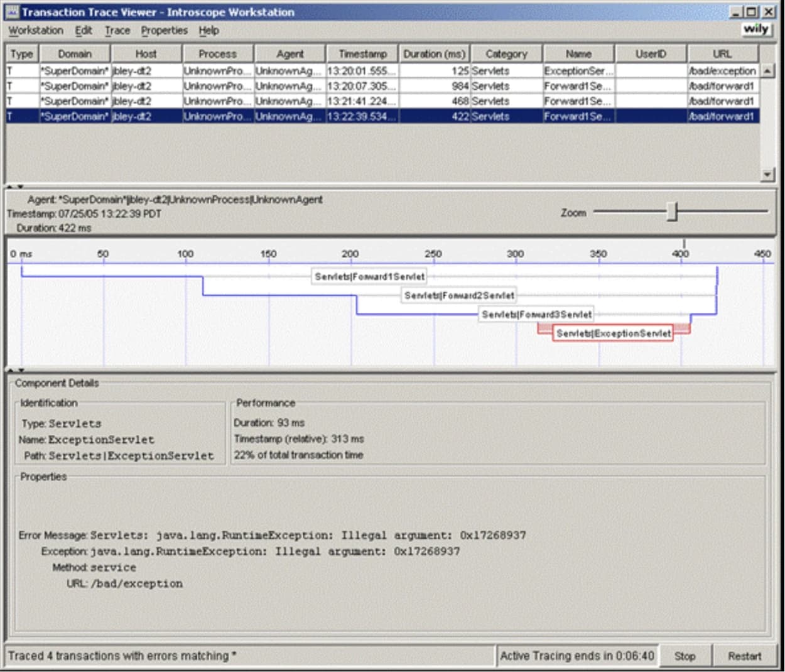785x672 pixels.
Task: Sort by Host column header
Action: coord(146,54)
